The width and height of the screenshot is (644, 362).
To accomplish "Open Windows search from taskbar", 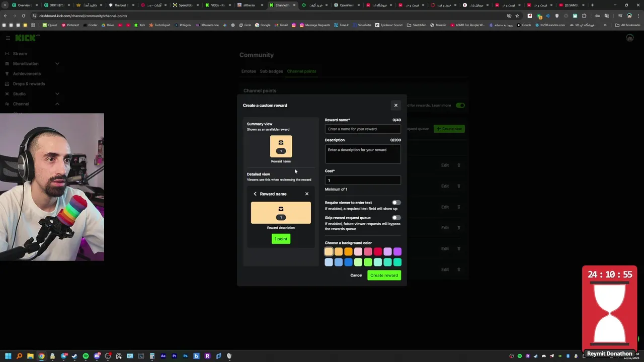I will tap(19, 356).
